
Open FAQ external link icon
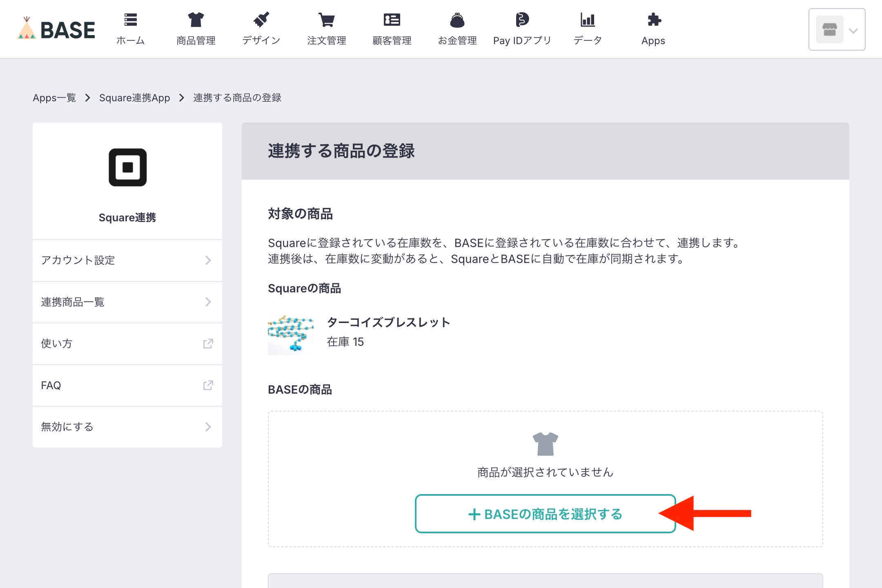(x=208, y=385)
